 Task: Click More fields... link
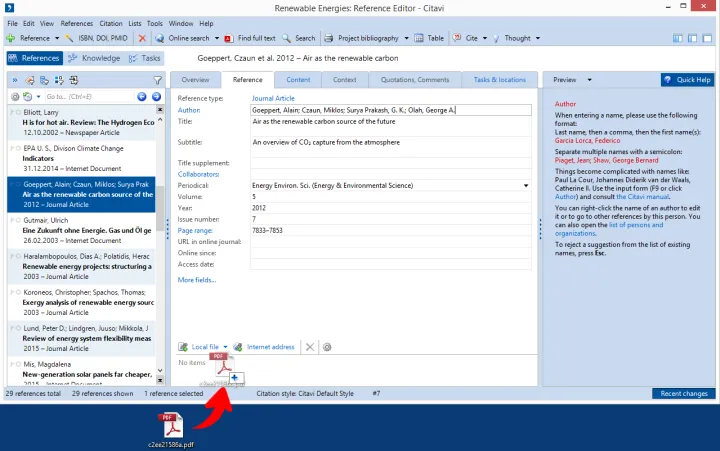click(x=197, y=280)
